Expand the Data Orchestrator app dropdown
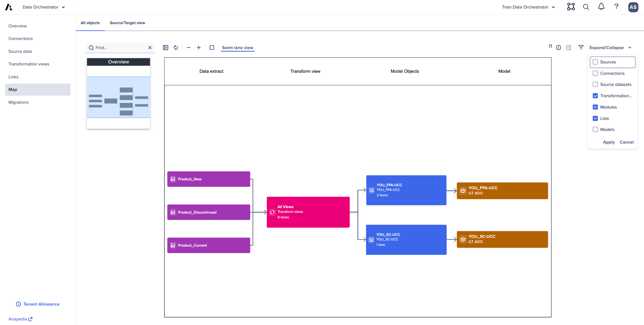The height and width of the screenshot is (325, 644). 43,7
